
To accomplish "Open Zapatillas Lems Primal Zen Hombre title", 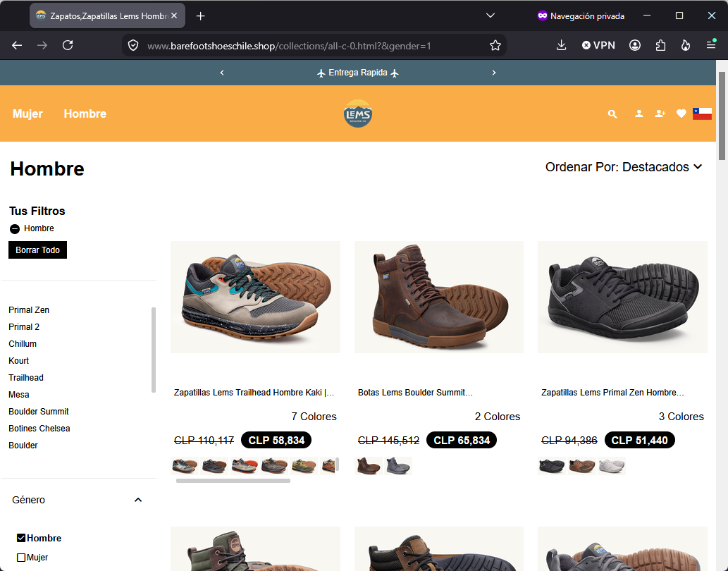I will [613, 393].
